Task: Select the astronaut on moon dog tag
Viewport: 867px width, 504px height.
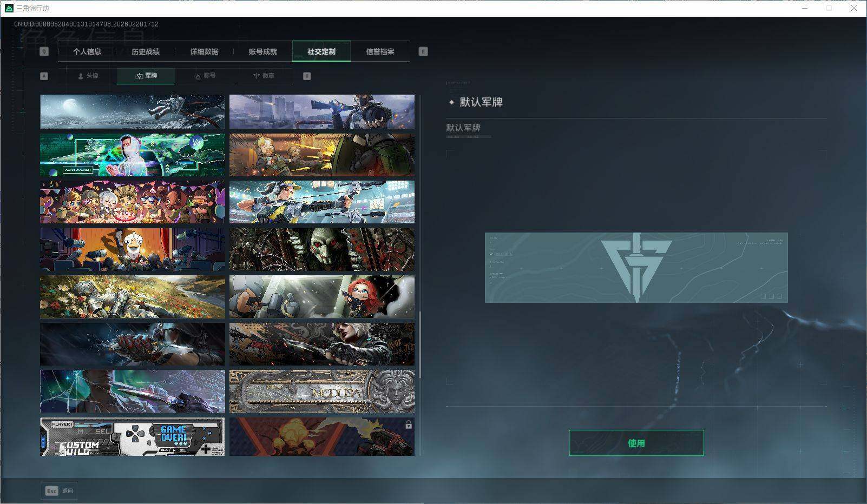Action: 133,112
